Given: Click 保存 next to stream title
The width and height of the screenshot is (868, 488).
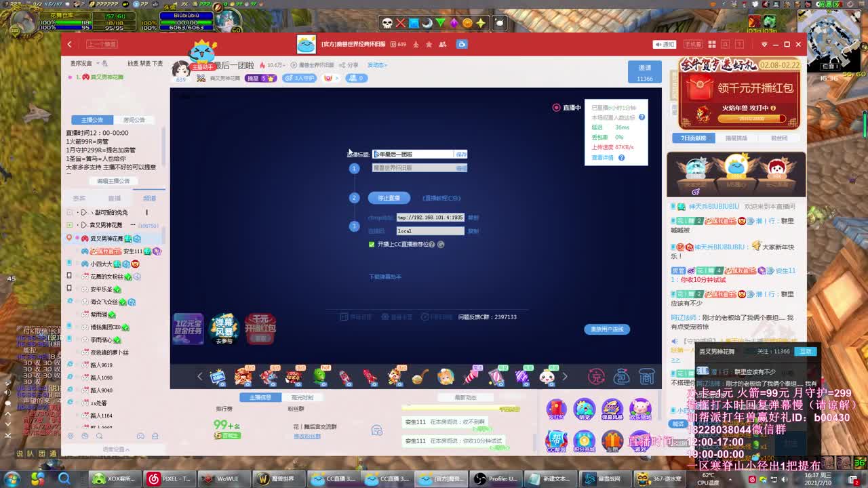Looking at the screenshot, I should click(x=461, y=155).
